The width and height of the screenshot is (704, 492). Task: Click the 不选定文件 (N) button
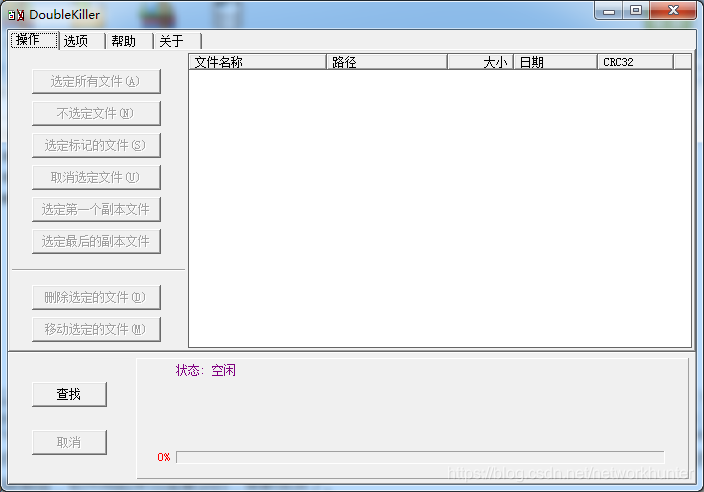pos(96,114)
